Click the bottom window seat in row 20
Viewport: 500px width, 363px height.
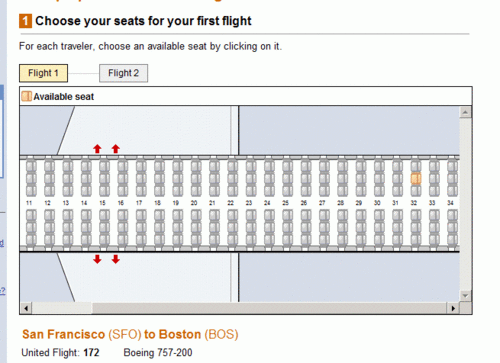click(196, 241)
